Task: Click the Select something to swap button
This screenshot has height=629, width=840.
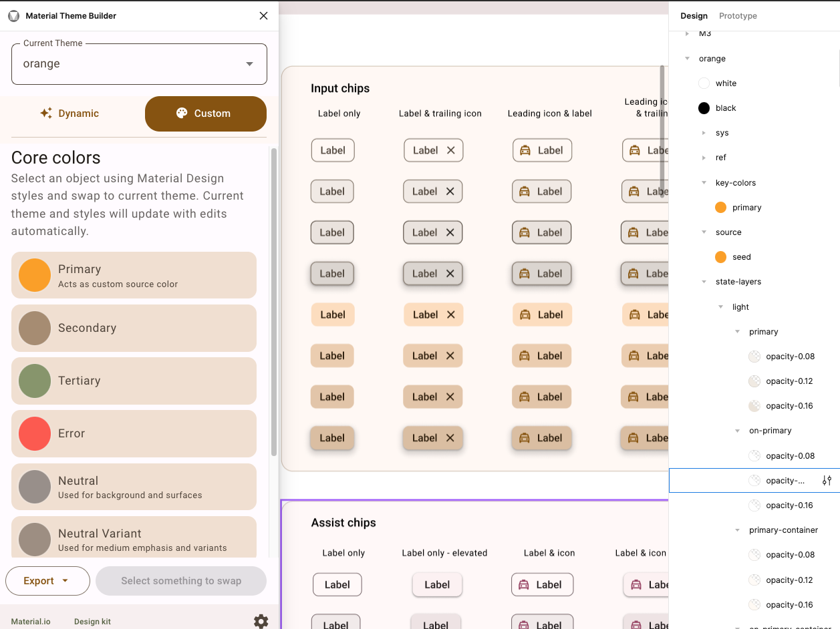Action: pos(180,581)
